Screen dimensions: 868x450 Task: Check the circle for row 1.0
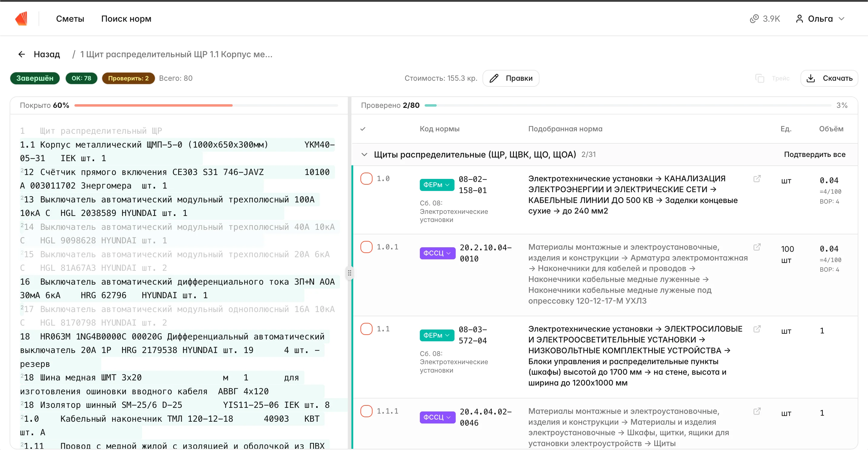[x=366, y=179]
